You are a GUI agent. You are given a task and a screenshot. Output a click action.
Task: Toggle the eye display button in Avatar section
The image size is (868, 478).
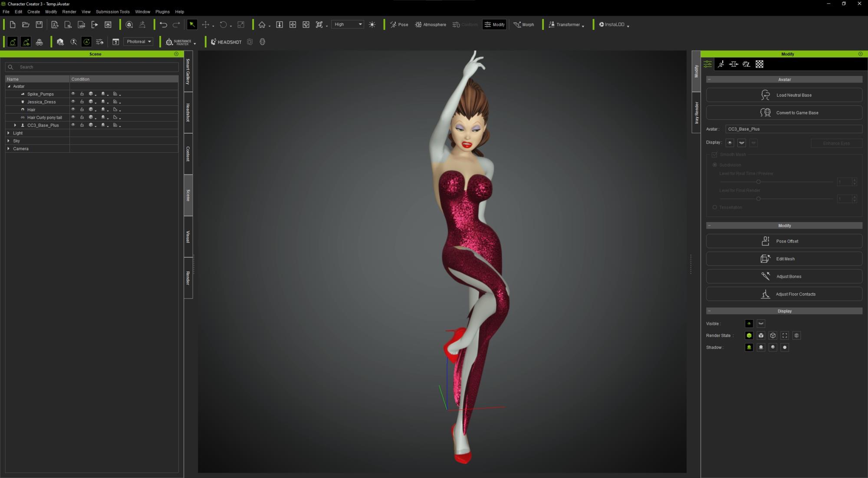tap(730, 143)
